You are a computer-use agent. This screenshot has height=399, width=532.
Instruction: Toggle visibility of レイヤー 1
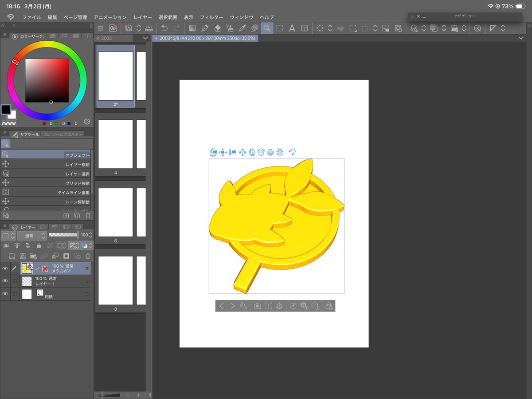tap(5, 281)
